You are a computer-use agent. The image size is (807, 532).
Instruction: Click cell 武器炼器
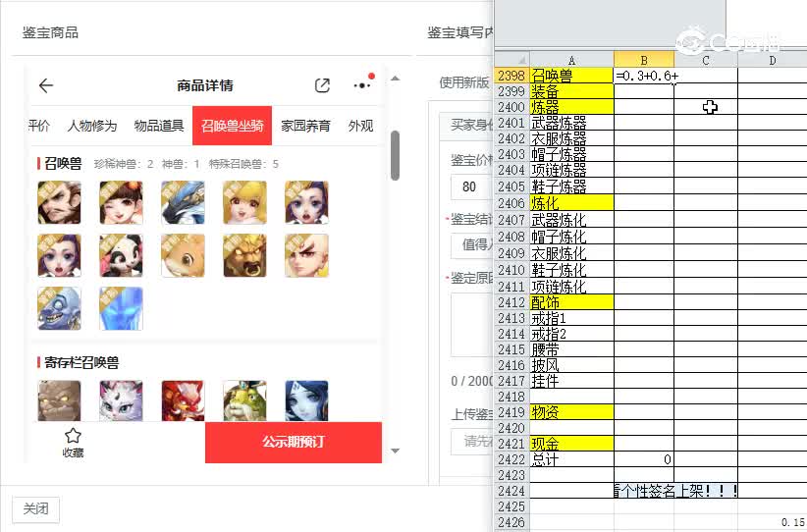pyautogui.click(x=571, y=123)
